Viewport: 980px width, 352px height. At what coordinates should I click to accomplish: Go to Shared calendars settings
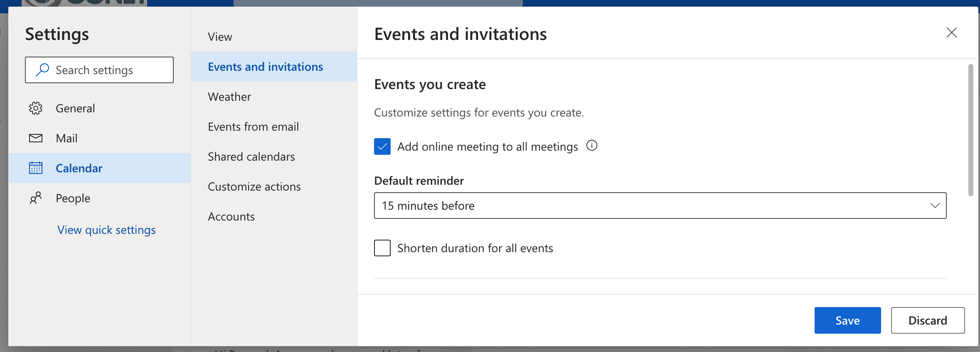pos(251,156)
